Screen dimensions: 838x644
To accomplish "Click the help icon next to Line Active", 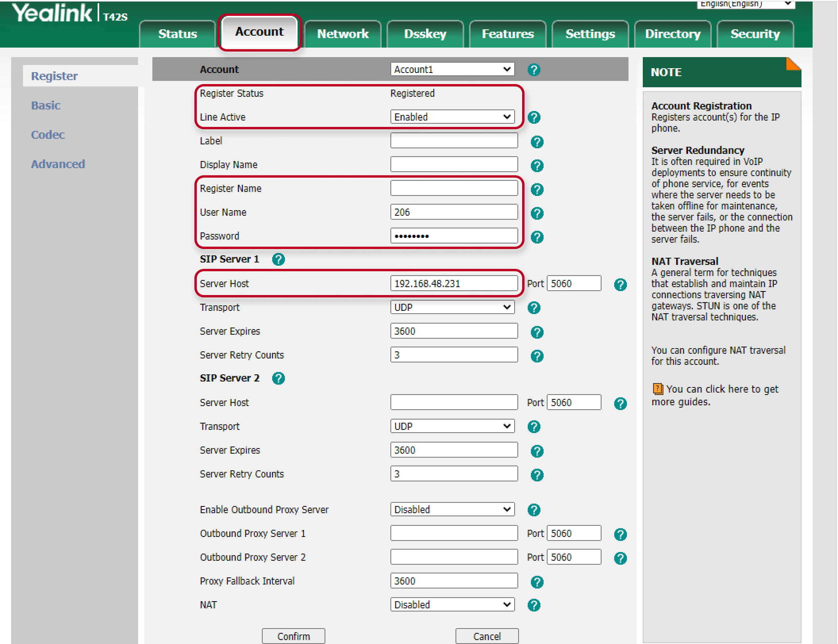I will pyautogui.click(x=534, y=117).
